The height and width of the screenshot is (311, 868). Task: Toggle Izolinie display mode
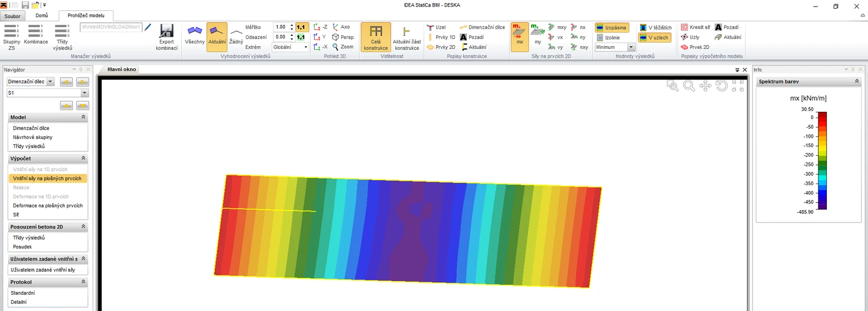[608, 37]
